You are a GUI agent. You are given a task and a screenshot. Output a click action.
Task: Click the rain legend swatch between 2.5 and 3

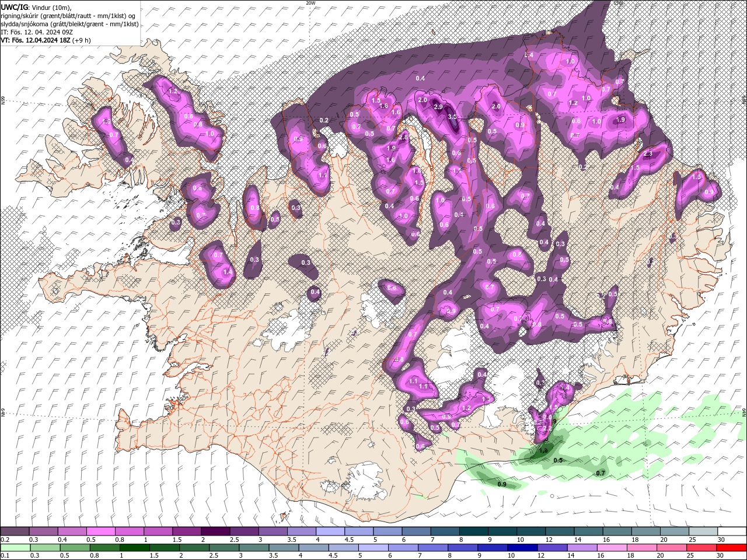pos(224,548)
